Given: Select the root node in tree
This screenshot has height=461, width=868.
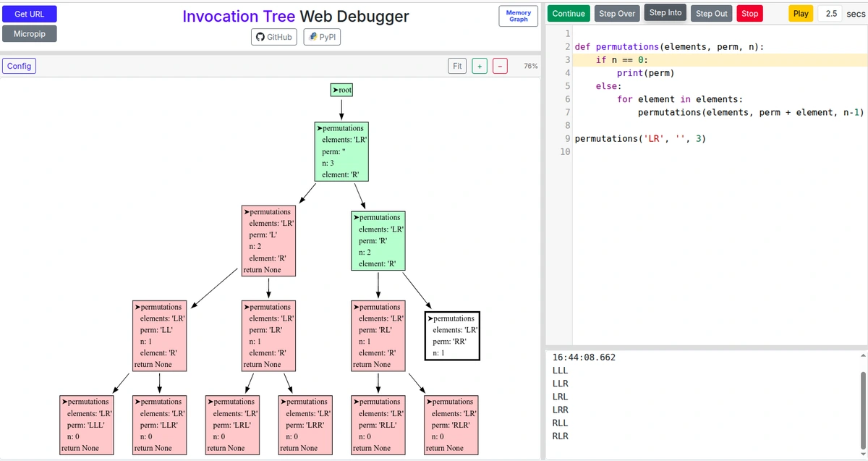Looking at the screenshot, I should click(x=341, y=90).
